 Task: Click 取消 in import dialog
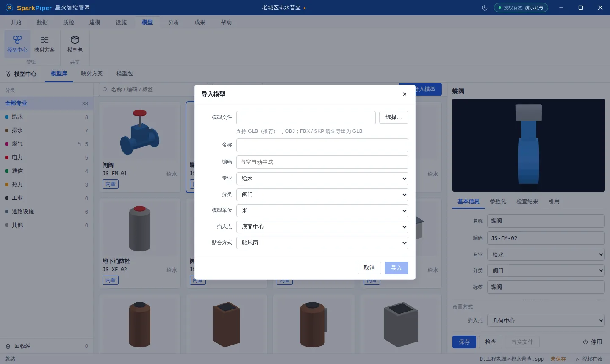[369, 268]
